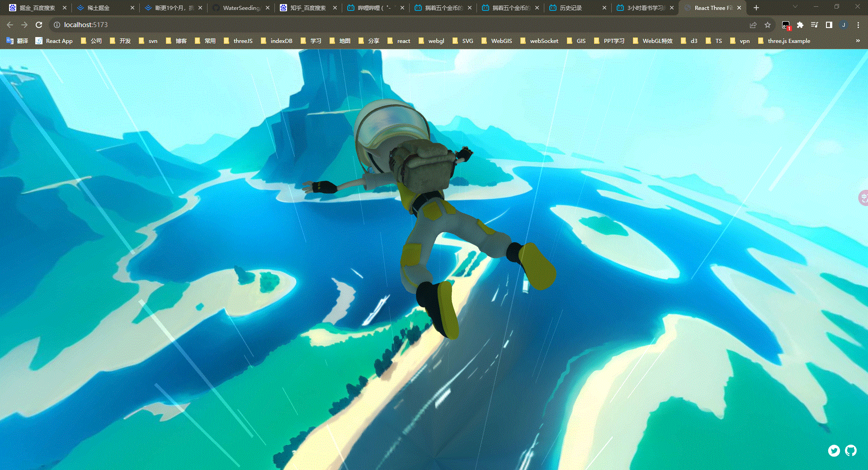868x470 pixels.
Task: Open the GIS bookmark folder
Action: [576, 41]
